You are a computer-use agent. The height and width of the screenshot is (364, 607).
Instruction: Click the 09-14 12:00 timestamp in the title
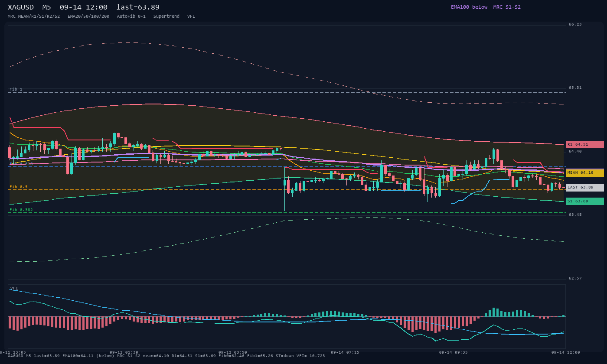point(84,7)
